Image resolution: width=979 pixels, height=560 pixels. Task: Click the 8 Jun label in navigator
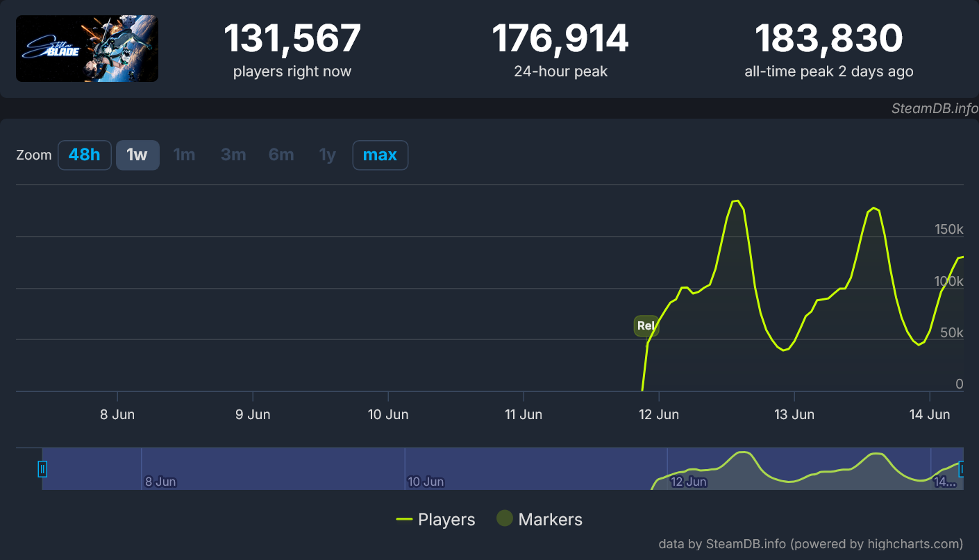(x=160, y=482)
